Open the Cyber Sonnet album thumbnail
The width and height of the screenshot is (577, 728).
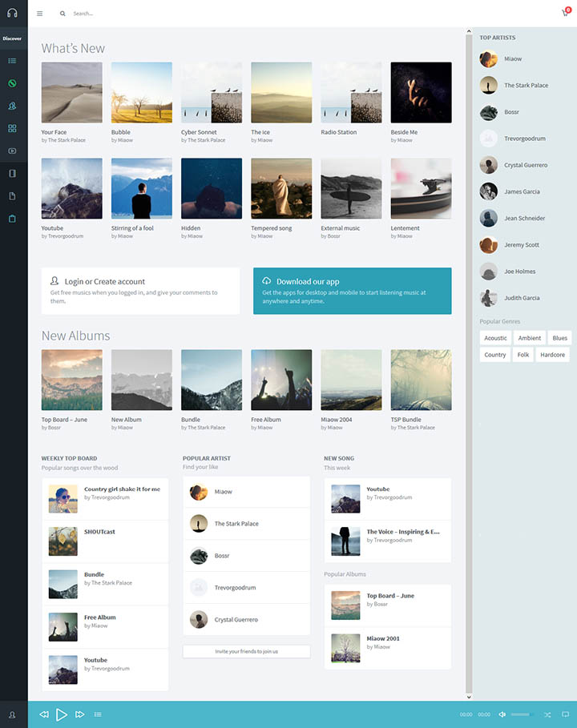click(x=212, y=92)
